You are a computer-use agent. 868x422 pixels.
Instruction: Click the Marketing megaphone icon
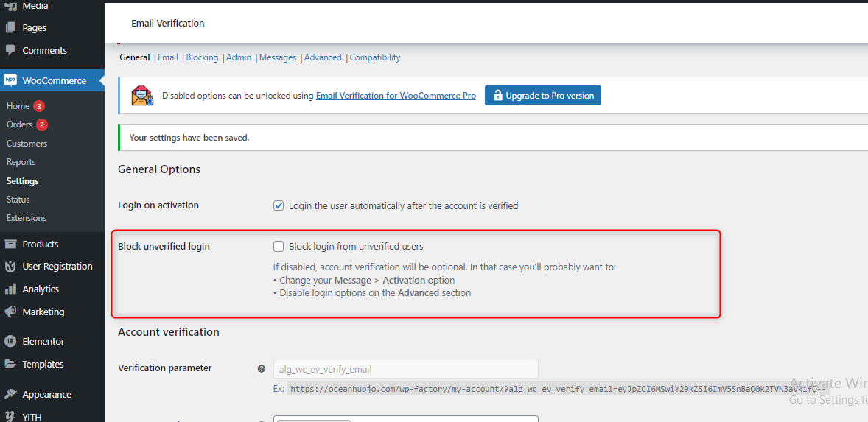pyautogui.click(x=10, y=312)
